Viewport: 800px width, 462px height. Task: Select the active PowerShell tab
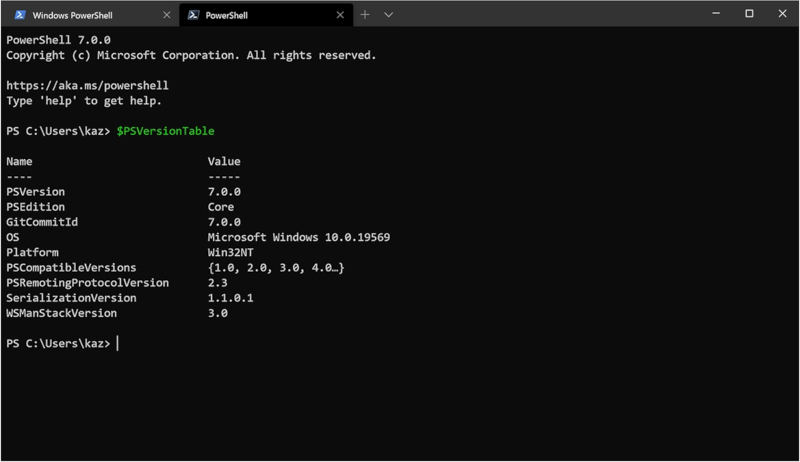(x=266, y=15)
